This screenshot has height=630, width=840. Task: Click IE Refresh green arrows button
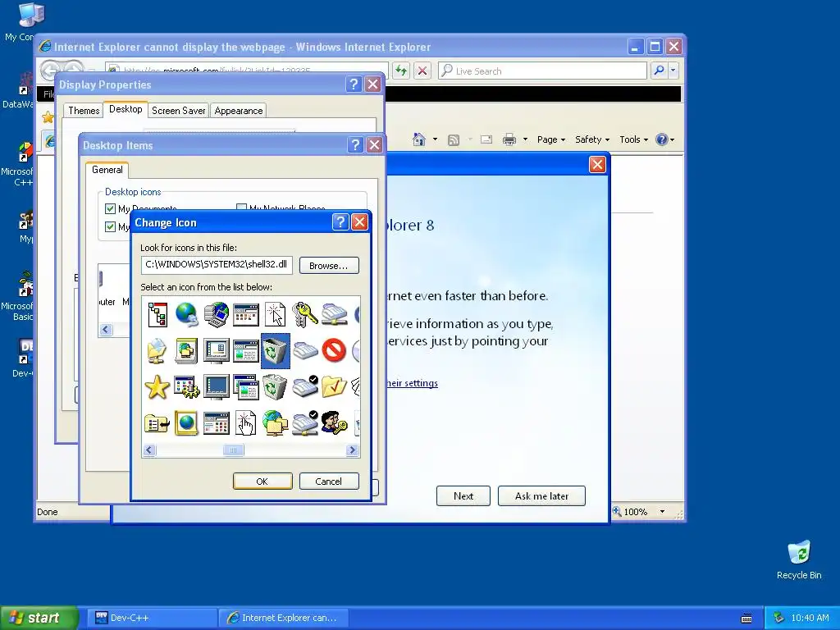pyautogui.click(x=401, y=71)
